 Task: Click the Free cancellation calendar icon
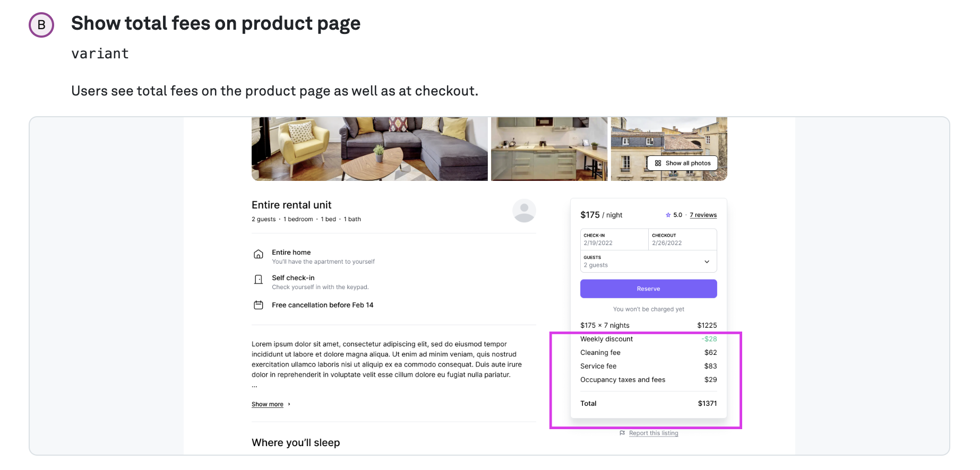point(259,305)
